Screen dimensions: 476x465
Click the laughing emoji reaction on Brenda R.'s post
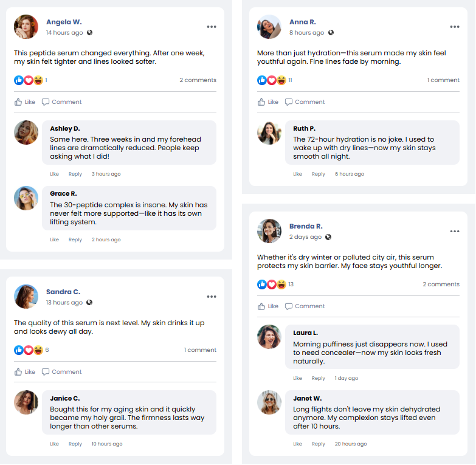click(281, 284)
